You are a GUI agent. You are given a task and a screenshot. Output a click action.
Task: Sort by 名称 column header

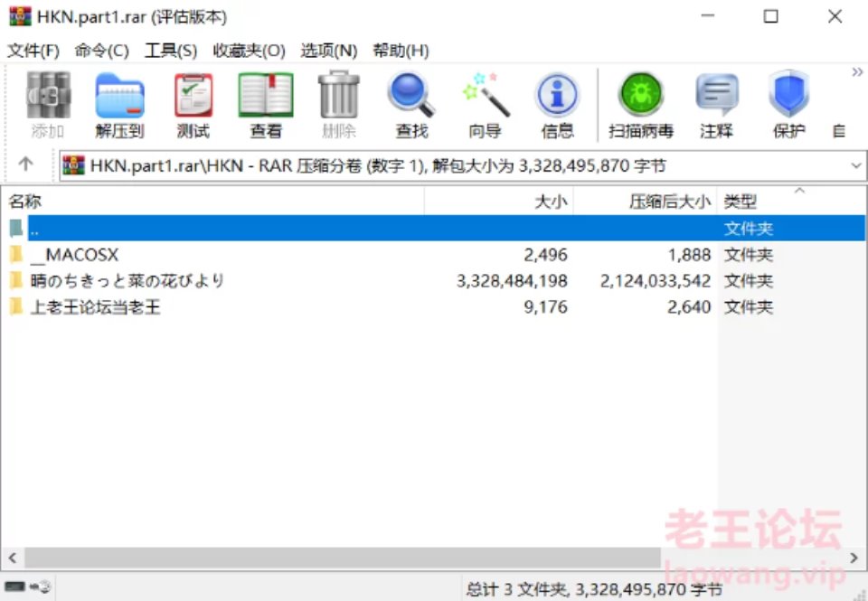tap(212, 202)
